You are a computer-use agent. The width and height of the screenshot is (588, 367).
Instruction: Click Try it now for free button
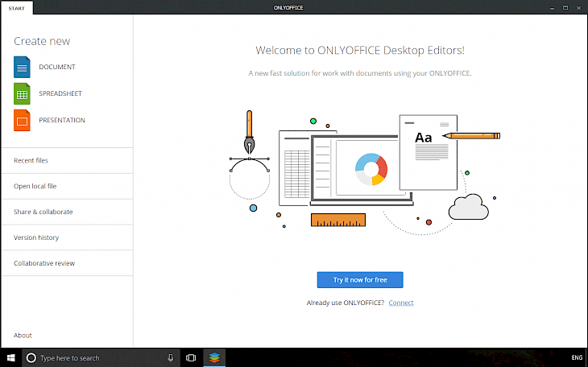point(360,280)
